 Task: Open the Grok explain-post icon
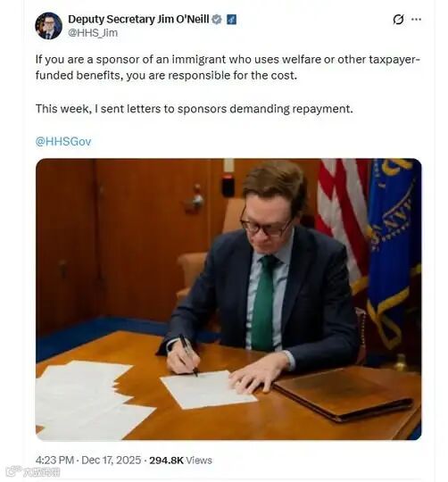point(399,20)
